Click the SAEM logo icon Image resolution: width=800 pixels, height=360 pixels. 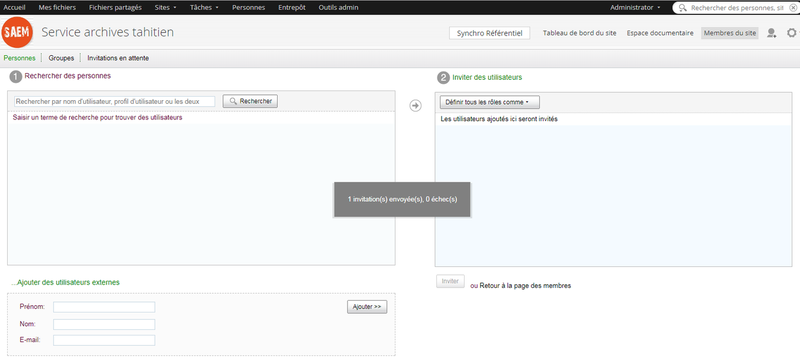17,33
